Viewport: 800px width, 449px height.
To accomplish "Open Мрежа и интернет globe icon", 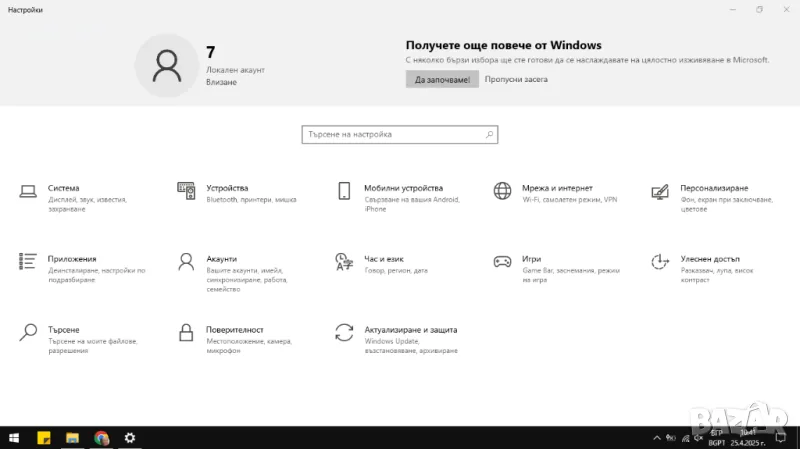I will click(x=502, y=192).
